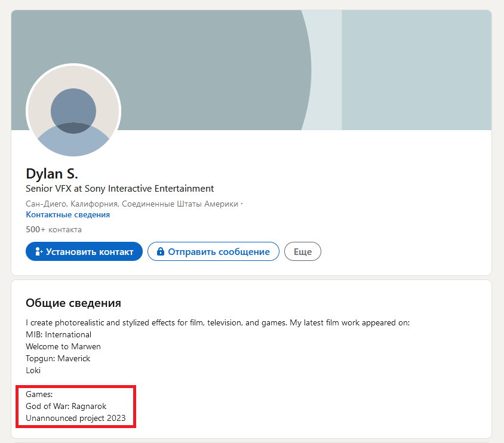
Task: Click the Отправить сообщение button
Action: pos(213,251)
